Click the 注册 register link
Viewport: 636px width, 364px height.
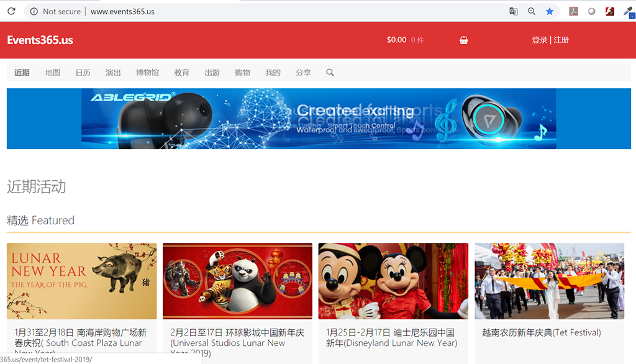[561, 40]
